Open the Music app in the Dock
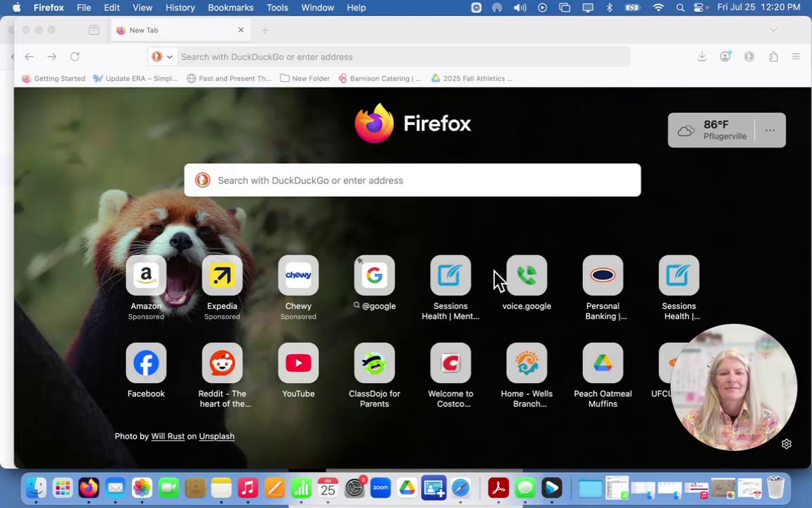Viewport: 812px width, 508px height. [x=247, y=488]
